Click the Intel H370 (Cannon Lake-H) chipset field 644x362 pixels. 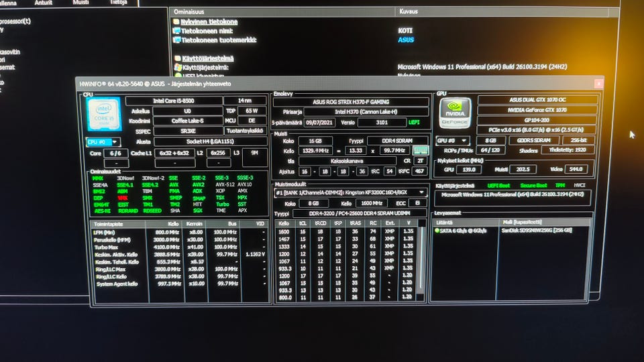(x=366, y=112)
